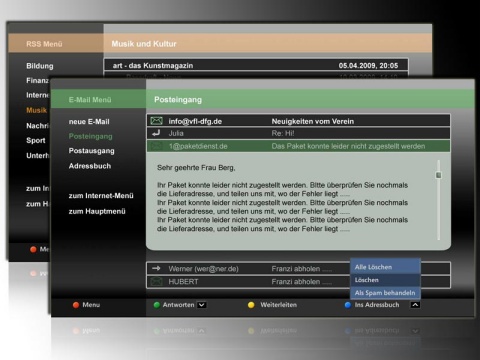This screenshot has width=480, height=360.
Task: Click the replied arrow icon beside Julia
Action: 156,133
